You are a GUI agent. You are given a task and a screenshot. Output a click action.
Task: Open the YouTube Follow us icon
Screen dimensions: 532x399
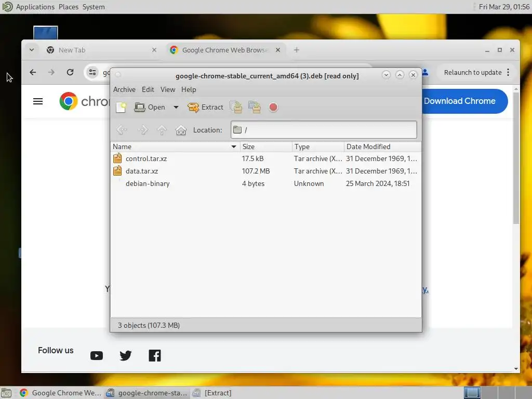click(97, 355)
